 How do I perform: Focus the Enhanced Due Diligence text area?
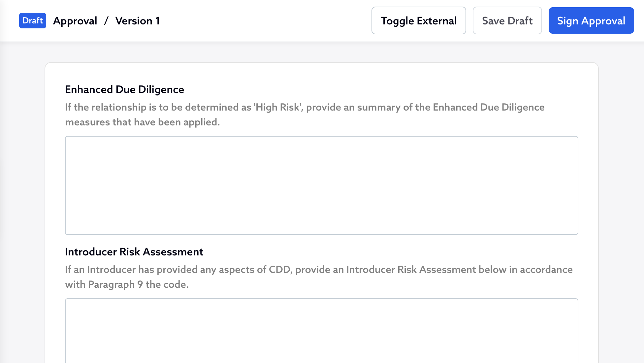click(321, 185)
